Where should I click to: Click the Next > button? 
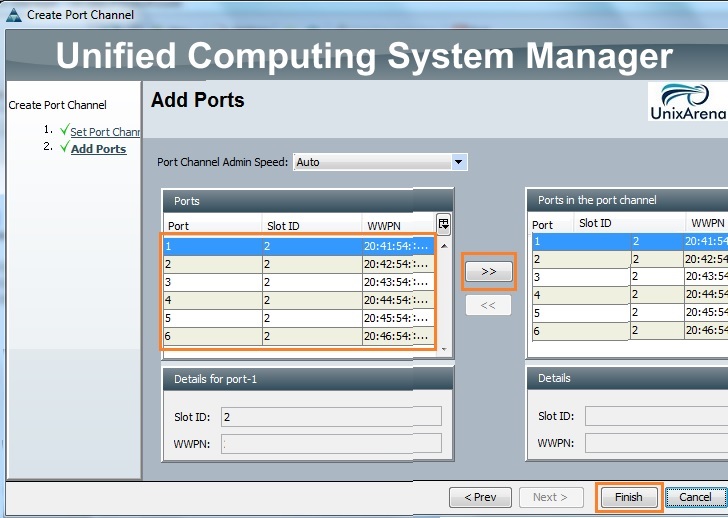551,497
